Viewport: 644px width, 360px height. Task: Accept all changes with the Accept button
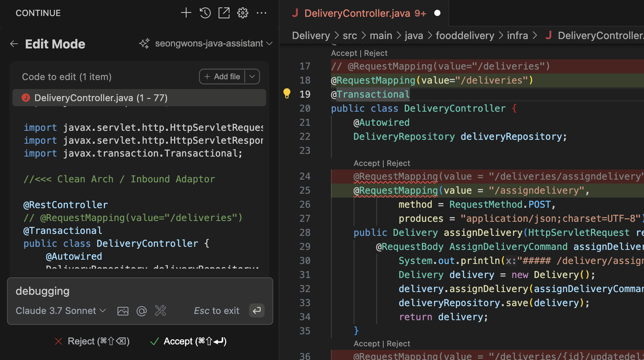click(189, 341)
